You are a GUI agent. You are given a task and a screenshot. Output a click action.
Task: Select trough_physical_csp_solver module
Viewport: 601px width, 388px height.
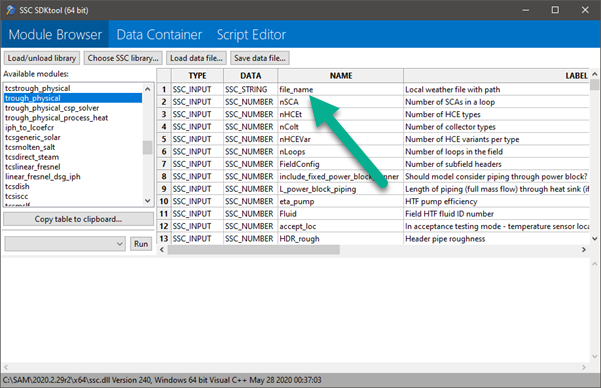point(73,108)
